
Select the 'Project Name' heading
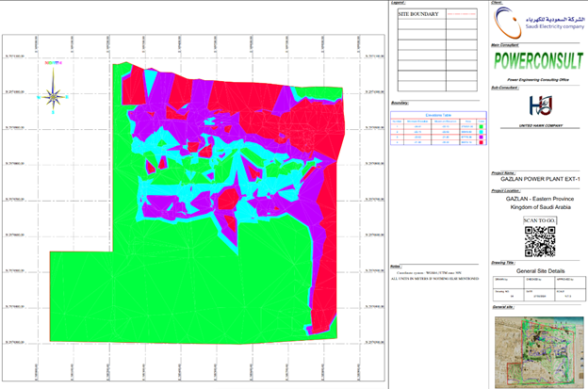pyautogui.click(x=503, y=173)
